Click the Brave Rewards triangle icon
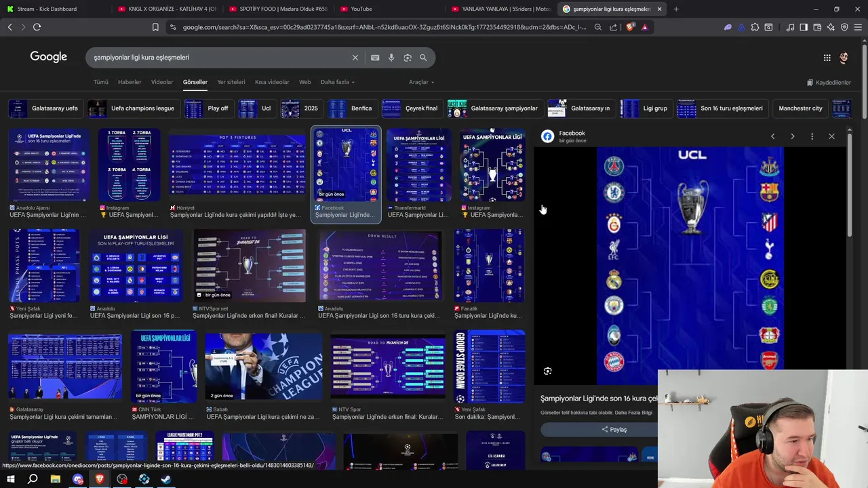868x488 pixels. pos(644,27)
